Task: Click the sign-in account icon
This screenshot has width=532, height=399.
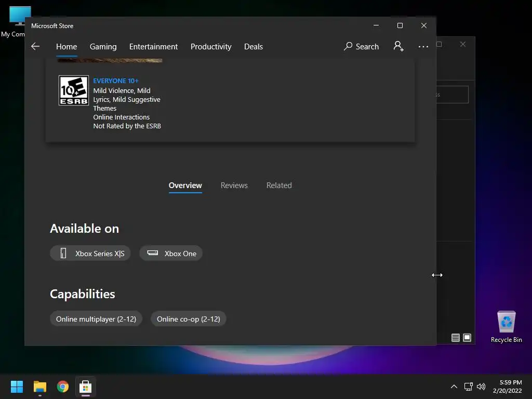Action: click(x=398, y=46)
